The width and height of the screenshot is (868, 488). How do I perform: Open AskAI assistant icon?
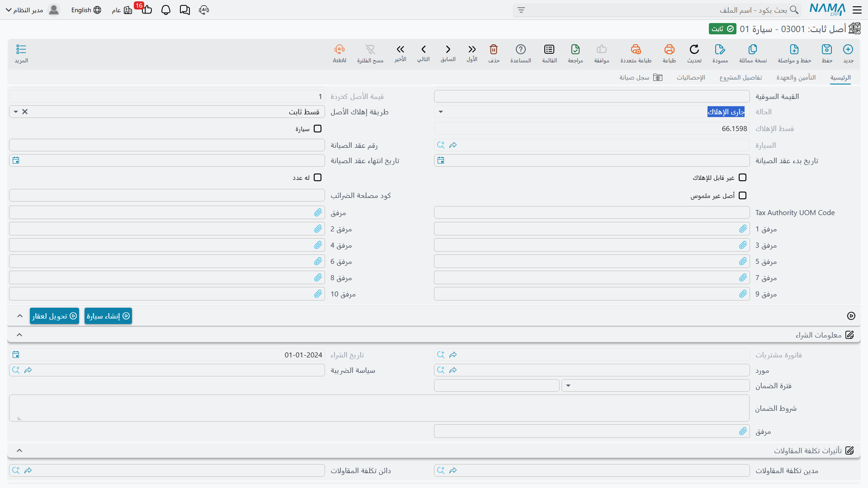pos(340,50)
